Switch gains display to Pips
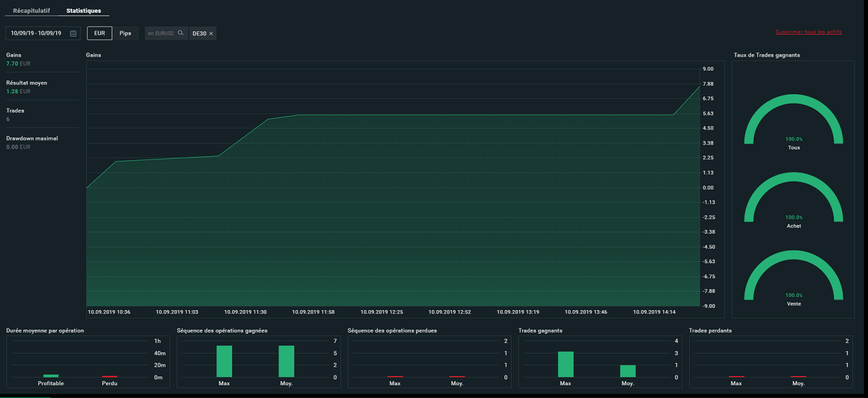Viewport: 868px width, 398px height. coord(125,34)
